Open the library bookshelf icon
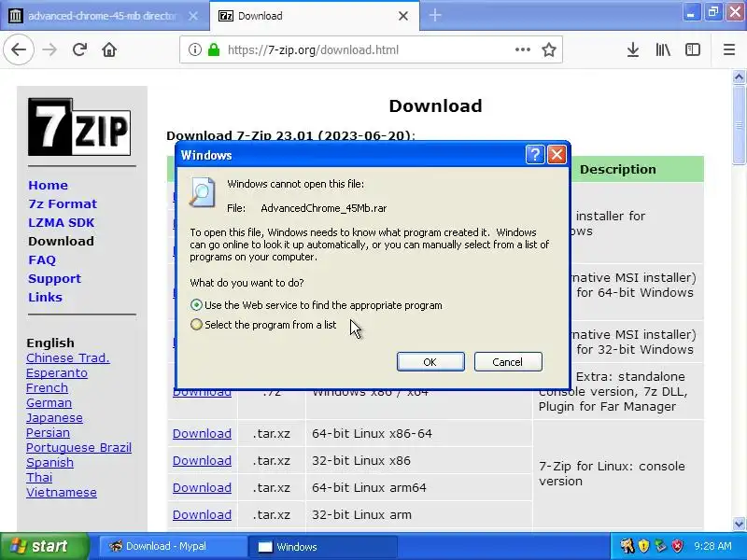 coord(663,49)
